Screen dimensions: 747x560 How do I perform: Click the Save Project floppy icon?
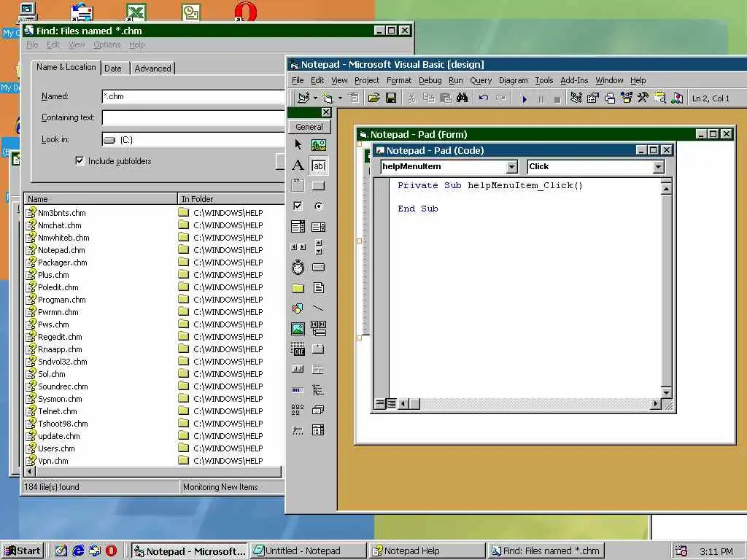[391, 98]
